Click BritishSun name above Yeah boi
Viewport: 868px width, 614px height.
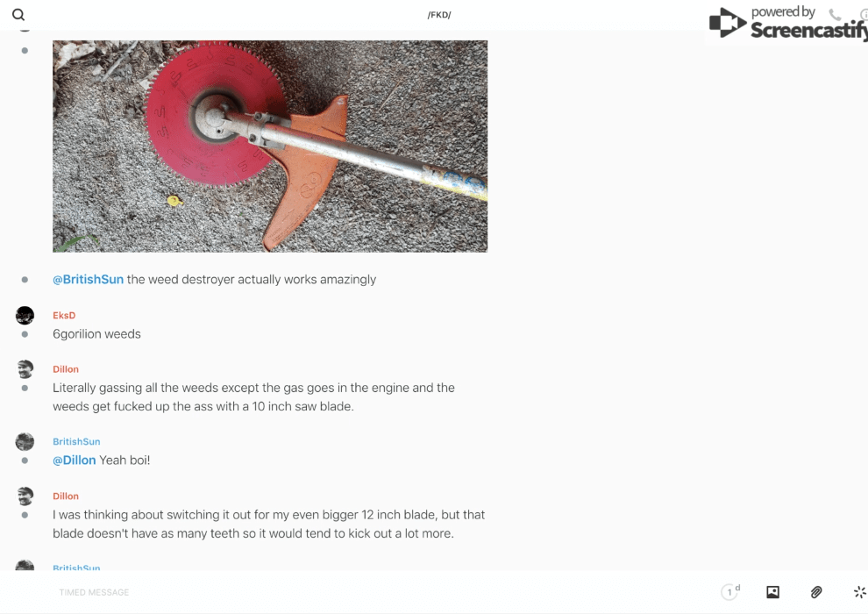click(76, 441)
